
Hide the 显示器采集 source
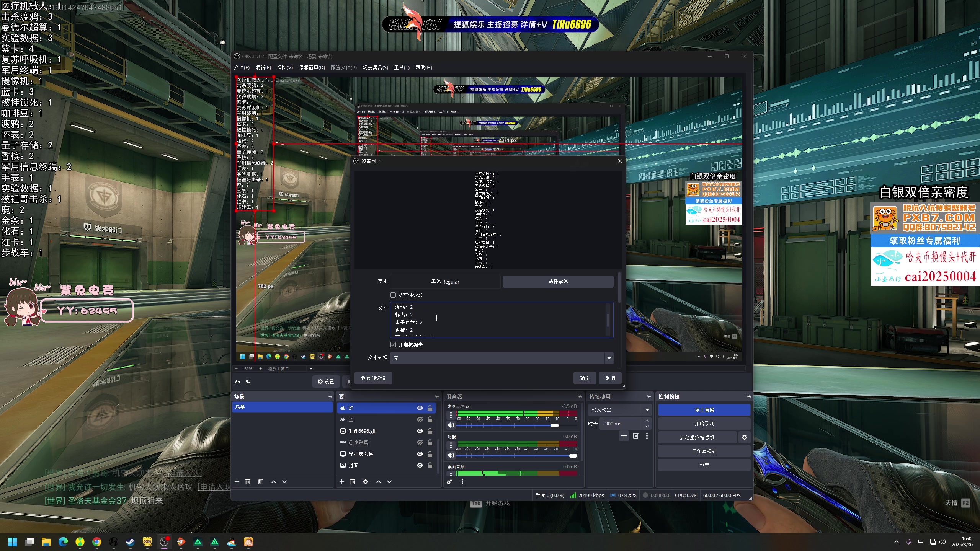pos(420,454)
